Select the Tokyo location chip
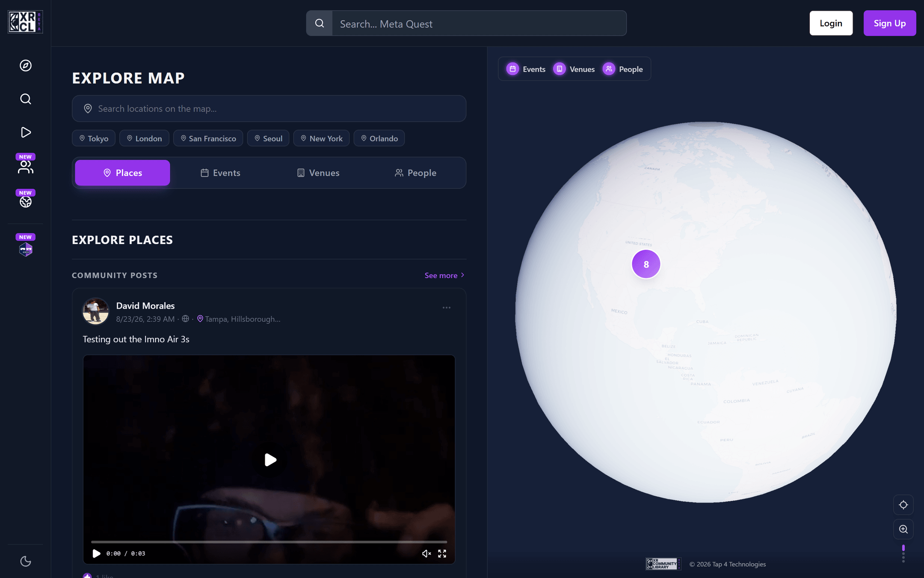Image resolution: width=924 pixels, height=578 pixels. (94, 138)
